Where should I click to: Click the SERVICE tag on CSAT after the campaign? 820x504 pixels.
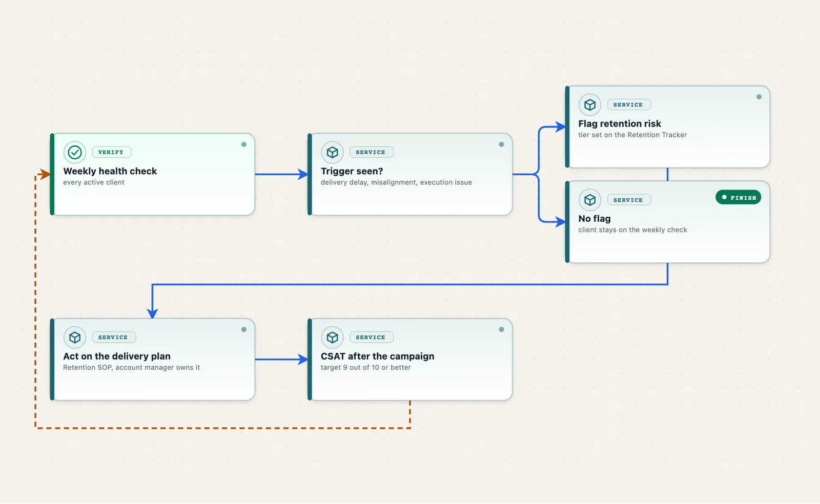[x=372, y=337]
